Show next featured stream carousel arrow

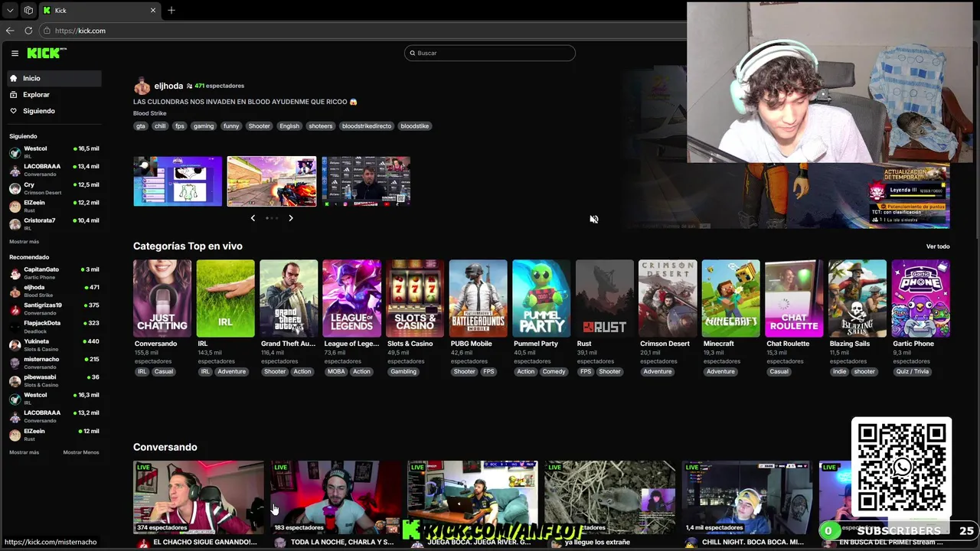291,218
